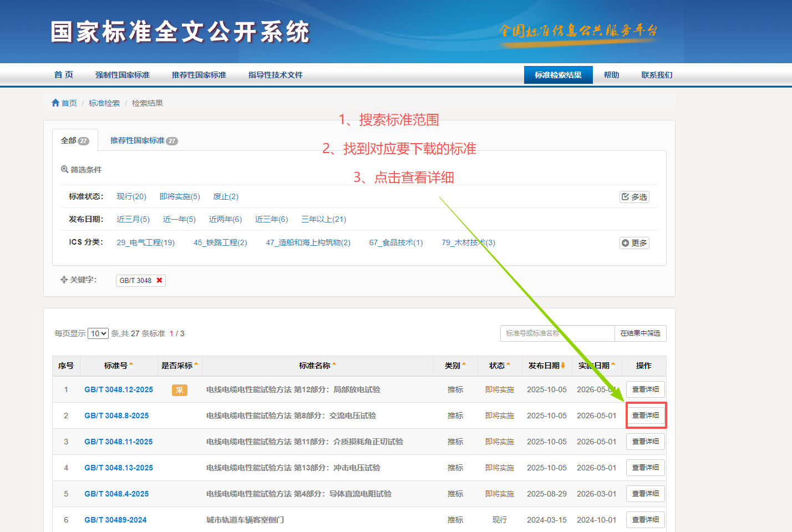Filter by 近一年(5) publish date
This screenshot has height=532, width=792.
(x=179, y=220)
